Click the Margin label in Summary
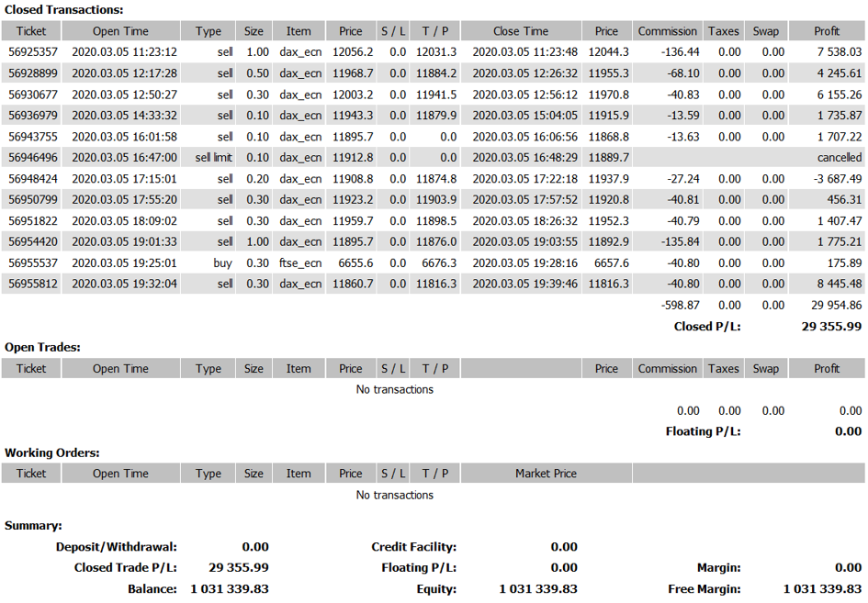 pos(718,567)
